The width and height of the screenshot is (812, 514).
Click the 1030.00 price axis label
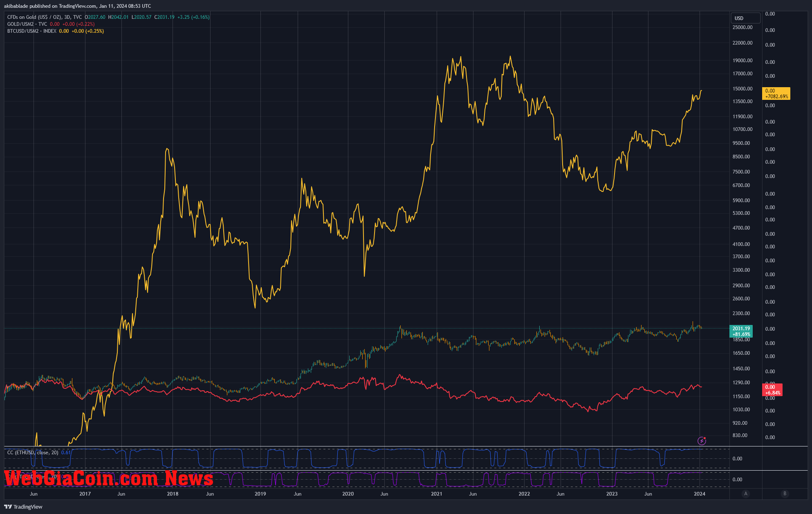pyautogui.click(x=741, y=410)
